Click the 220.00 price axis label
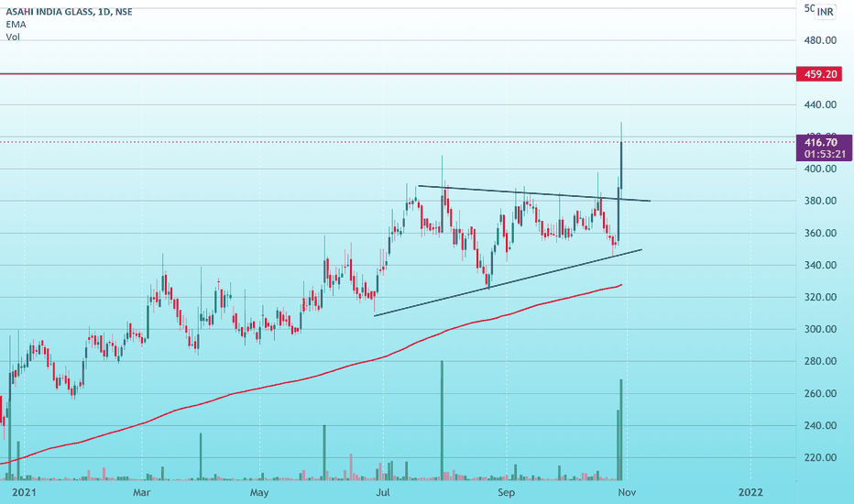 820,457
